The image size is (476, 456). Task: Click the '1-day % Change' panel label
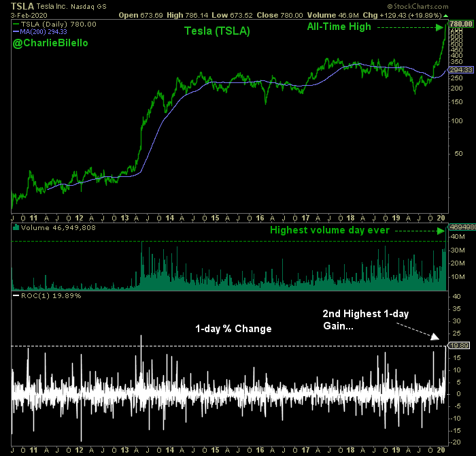pos(233,329)
